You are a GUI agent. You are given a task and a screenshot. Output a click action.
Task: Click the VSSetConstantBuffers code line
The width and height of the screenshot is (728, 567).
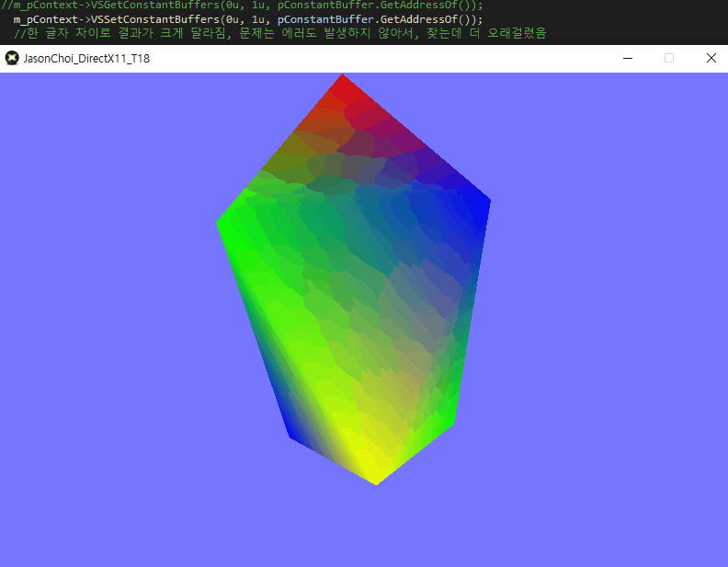tap(248, 19)
